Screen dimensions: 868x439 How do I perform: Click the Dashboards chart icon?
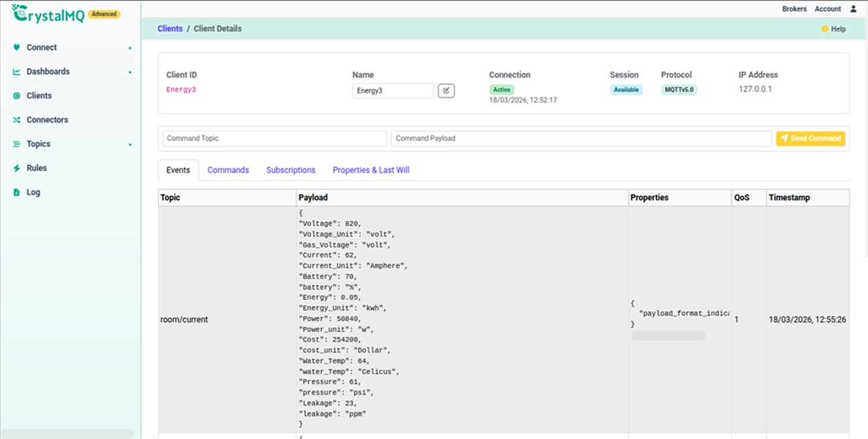pyautogui.click(x=17, y=72)
